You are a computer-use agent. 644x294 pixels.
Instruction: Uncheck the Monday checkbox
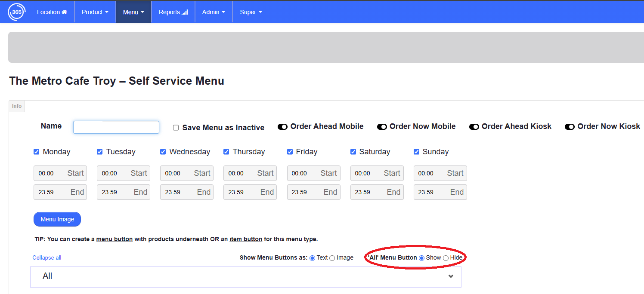click(x=37, y=152)
